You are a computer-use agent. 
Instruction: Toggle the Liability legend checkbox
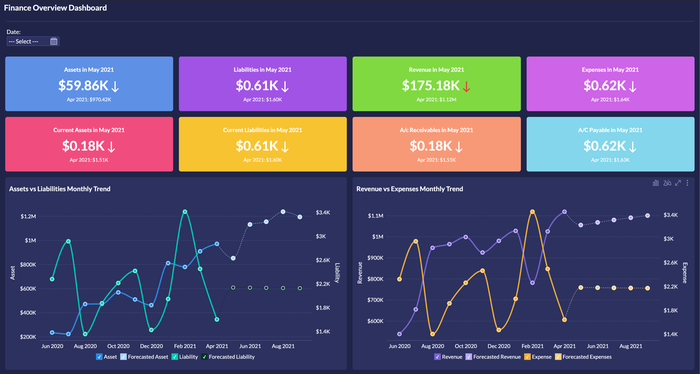(175, 357)
